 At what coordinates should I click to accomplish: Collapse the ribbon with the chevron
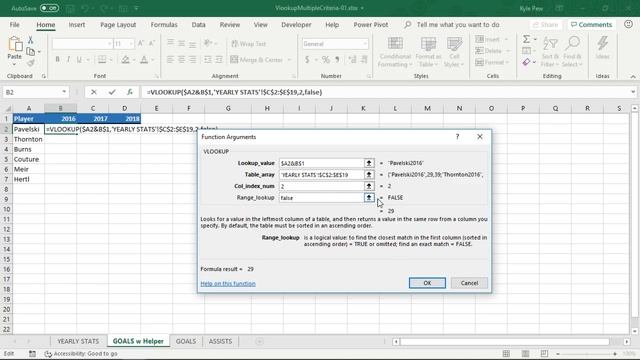tap(633, 76)
